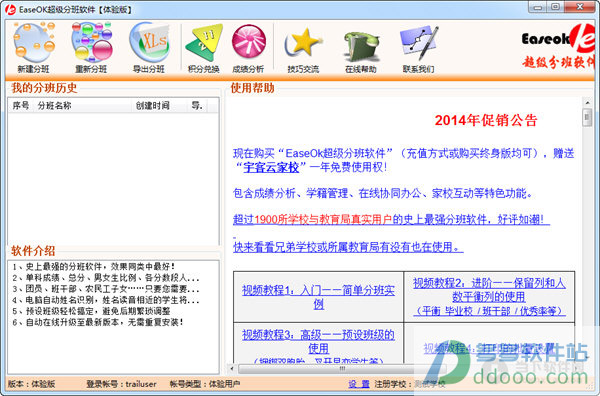Open link about 超过1900所学校与教育局真实用户
This screenshot has width=600, height=396.
391,219
